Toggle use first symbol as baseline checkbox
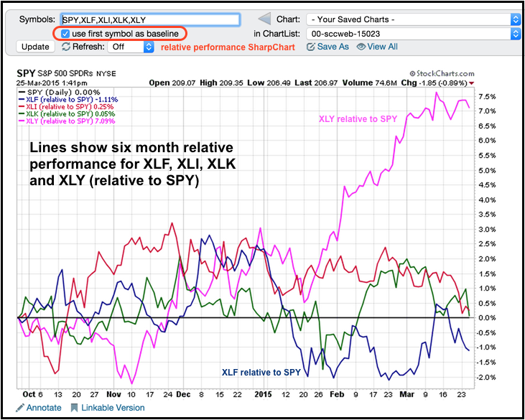The image size is (525, 420). pyautogui.click(x=65, y=34)
